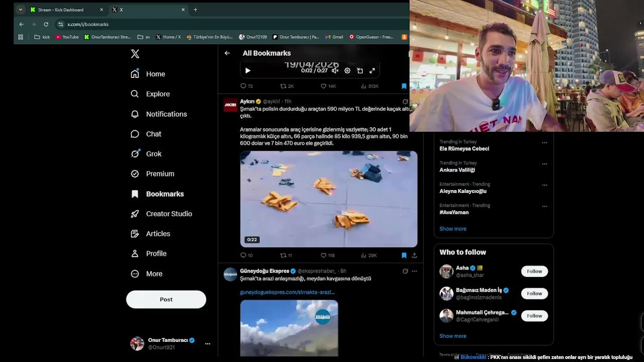Repost the Aykırı post, 11 reposts
The width and height of the screenshot is (644, 362).
286,255
